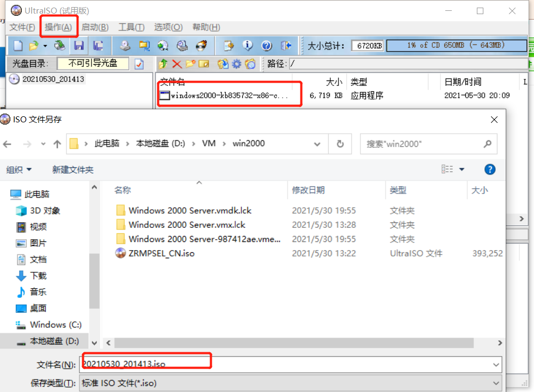Open the 工具(T) menu

pyautogui.click(x=131, y=27)
